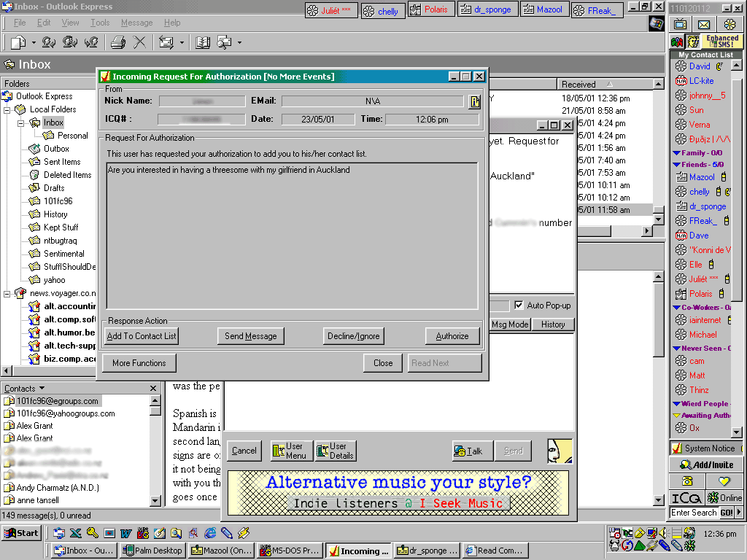Click the Received column header
Image resolution: width=747 pixels, height=560 pixels.
coord(604,85)
